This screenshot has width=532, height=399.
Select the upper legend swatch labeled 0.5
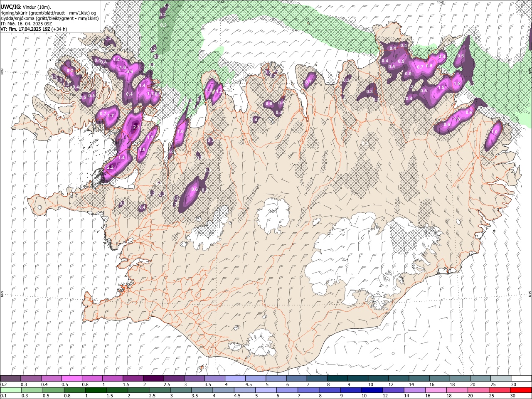pos(71,379)
